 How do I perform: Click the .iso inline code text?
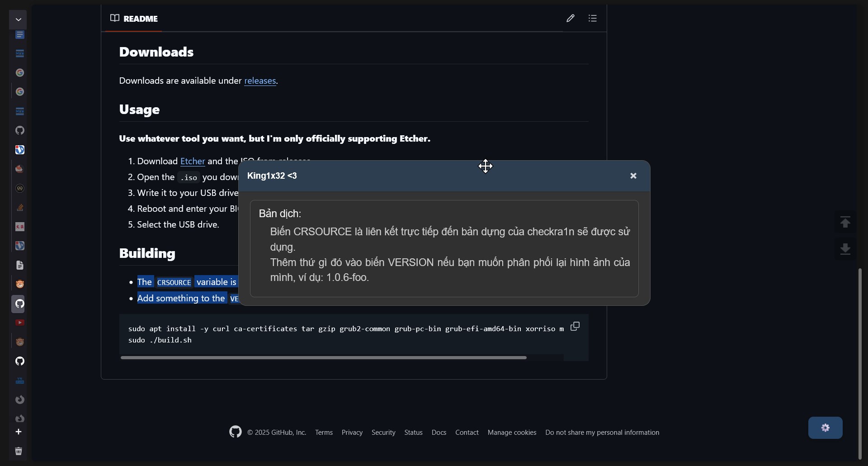point(189,177)
